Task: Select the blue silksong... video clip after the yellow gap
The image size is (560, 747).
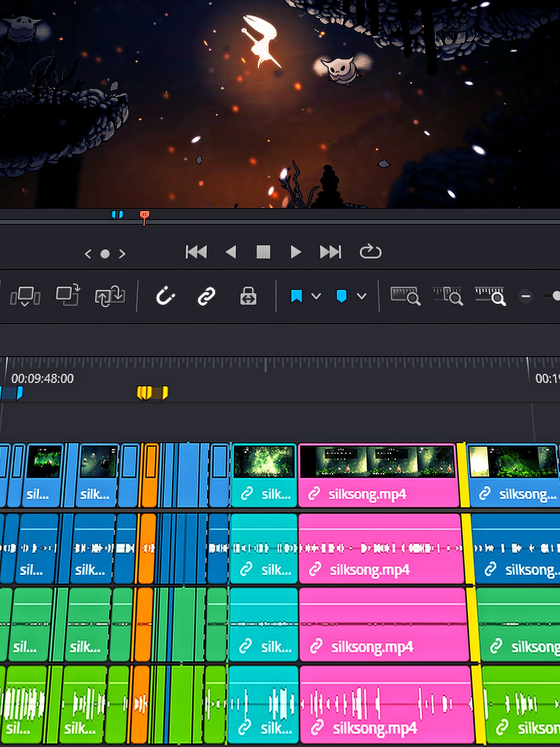Action: 513,475
